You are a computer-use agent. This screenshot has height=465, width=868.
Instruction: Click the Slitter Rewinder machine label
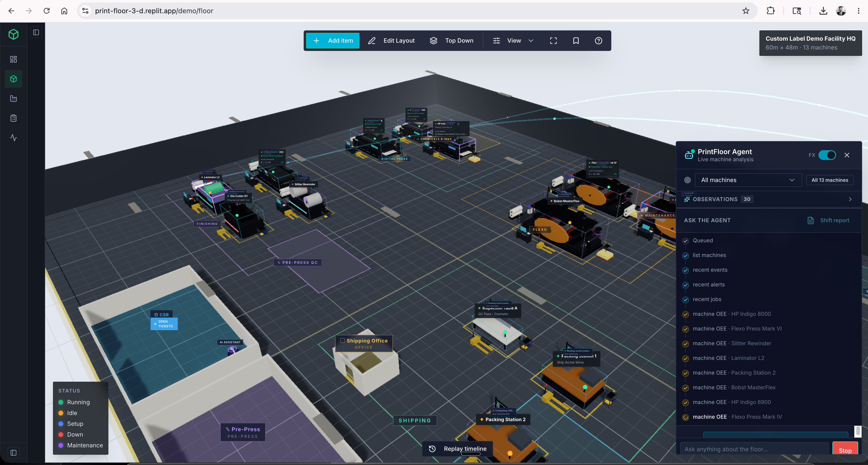(x=303, y=184)
